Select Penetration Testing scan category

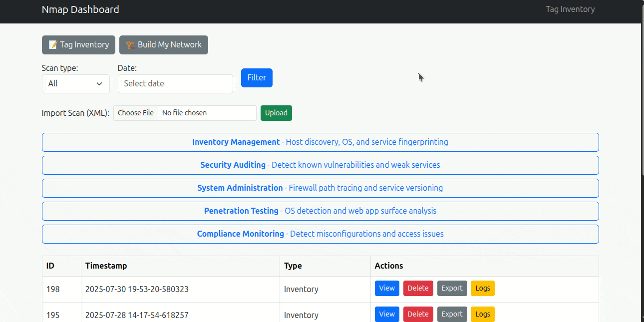(x=320, y=211)
